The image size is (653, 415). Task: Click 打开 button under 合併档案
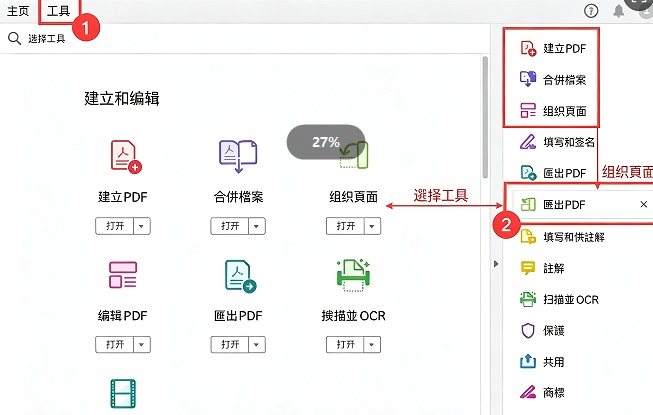coord(229,226)
